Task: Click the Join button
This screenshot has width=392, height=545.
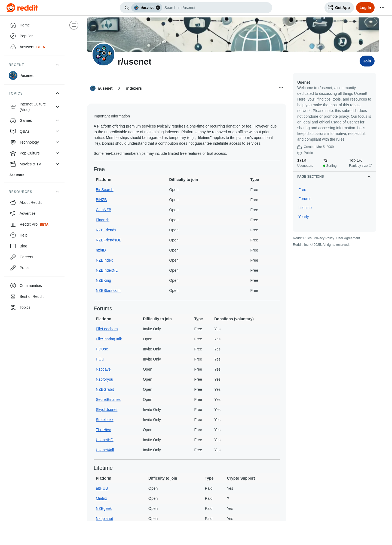Action: coord(367,61)
